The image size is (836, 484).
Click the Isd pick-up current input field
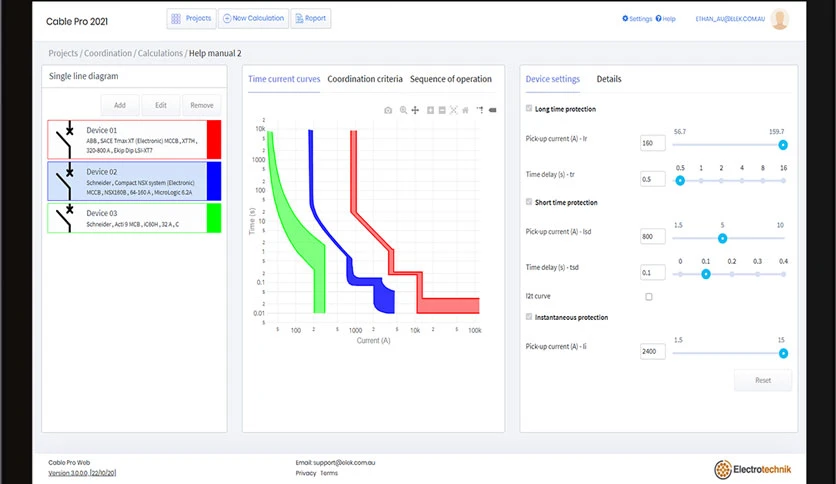[x=653, y=236]
